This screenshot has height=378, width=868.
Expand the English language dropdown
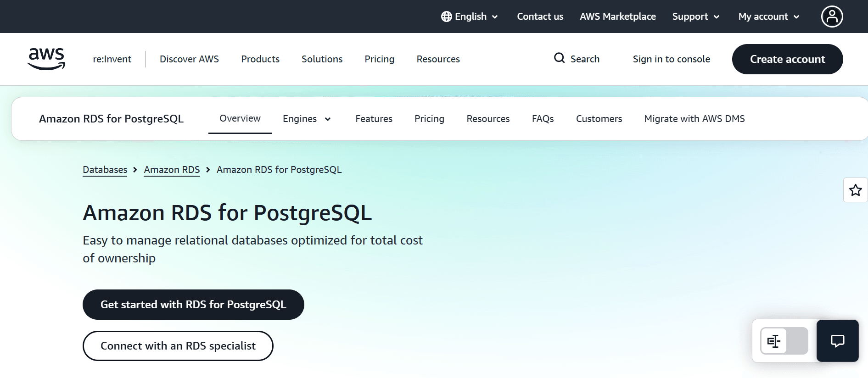[x=470, y=17]
